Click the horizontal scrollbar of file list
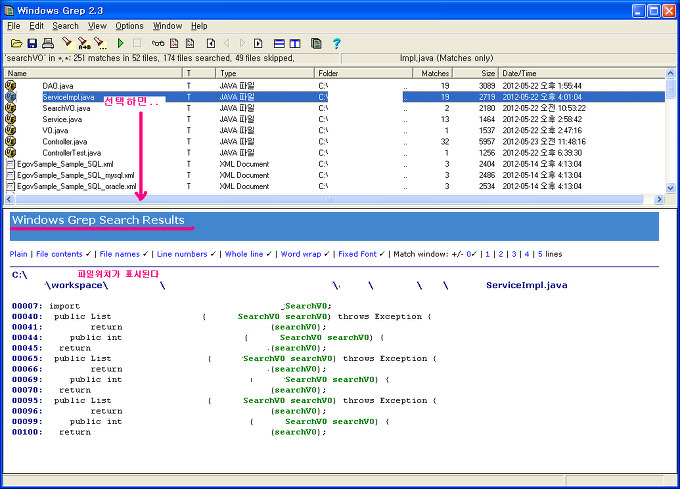Viewport: 680px width, 489px height. (329, 199)
